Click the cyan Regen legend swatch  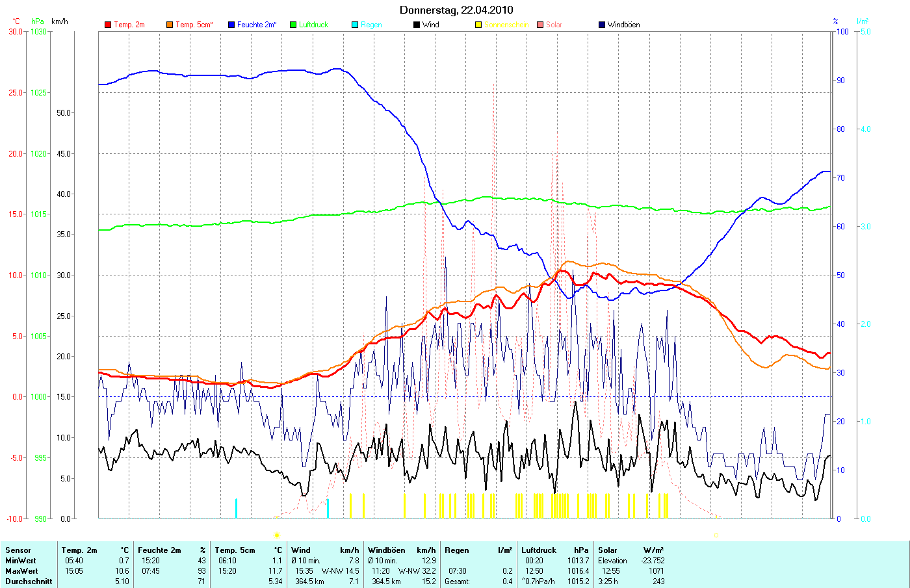pos(355,25)
